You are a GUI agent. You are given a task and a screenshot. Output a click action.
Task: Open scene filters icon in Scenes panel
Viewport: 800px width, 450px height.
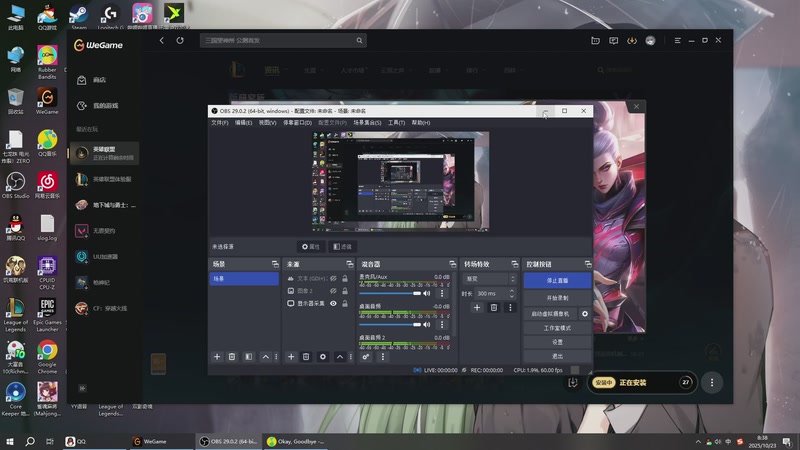248,357
